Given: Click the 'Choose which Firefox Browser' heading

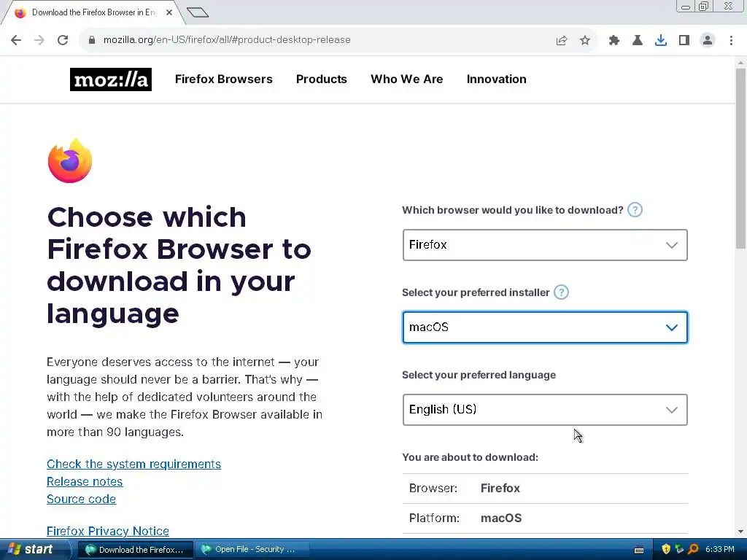Looking at the screenshot, I should (179, 265).
